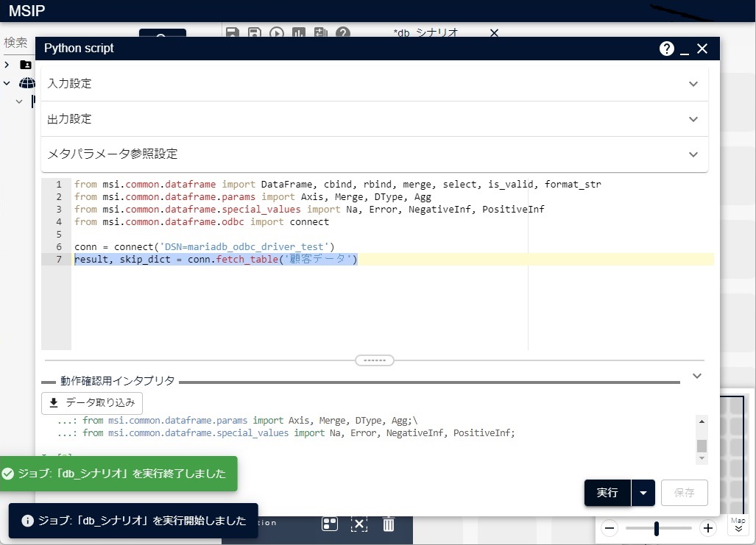Close the *db_シナリオ tab
Screen dimensions: 756x545
(494, 33)
